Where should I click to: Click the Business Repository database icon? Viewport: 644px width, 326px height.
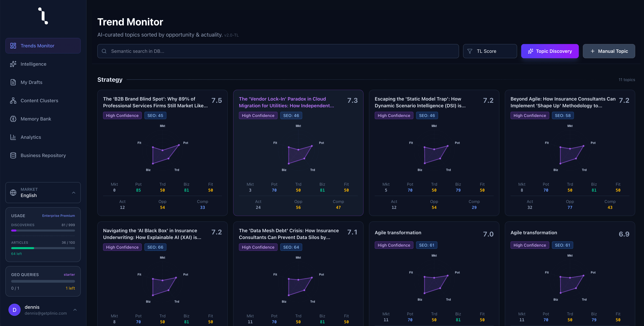pos(13,155)
